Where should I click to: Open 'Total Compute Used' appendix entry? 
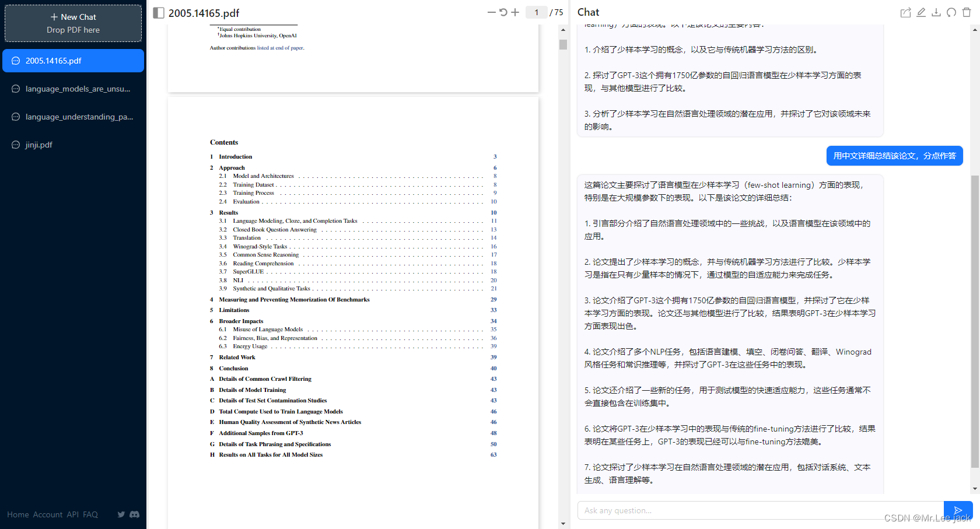(x=281, y=412)
